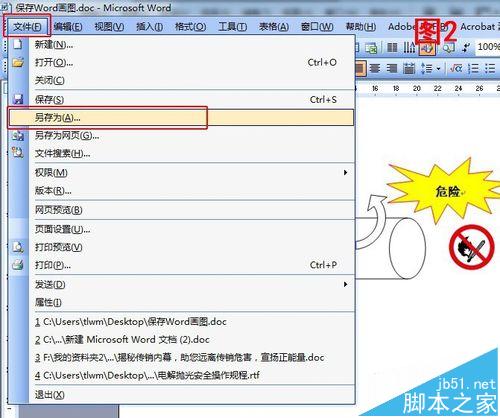Click the Save as Web Page icon
The width and height of the screenshot is (500, 418).
coord(18,135)
